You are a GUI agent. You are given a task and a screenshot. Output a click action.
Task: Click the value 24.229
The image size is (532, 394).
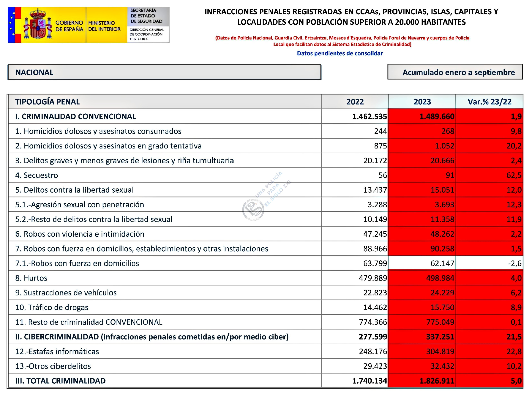442,293
